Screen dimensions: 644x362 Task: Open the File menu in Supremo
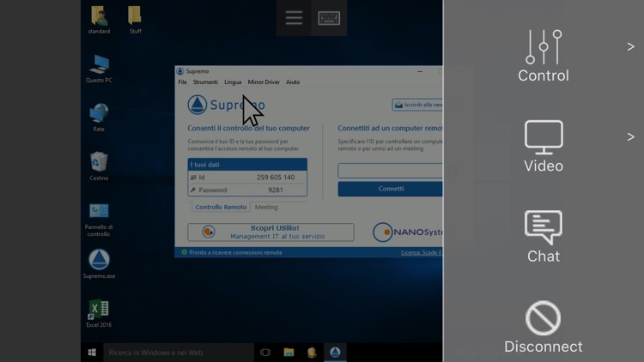click(x=182, y=82)
